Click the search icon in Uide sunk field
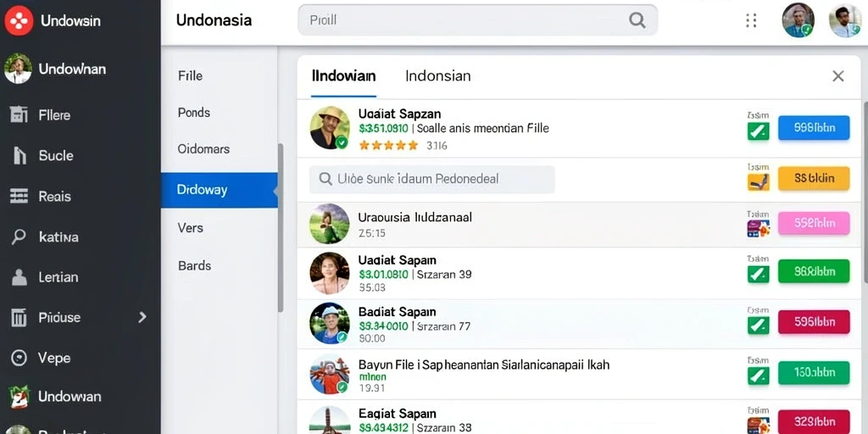 pyautogui.click(x=325, y=179)
